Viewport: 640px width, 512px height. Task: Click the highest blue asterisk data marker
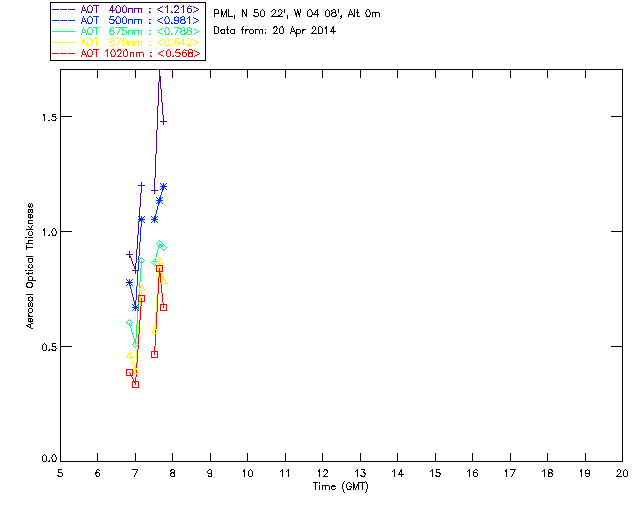click(163, 187)
